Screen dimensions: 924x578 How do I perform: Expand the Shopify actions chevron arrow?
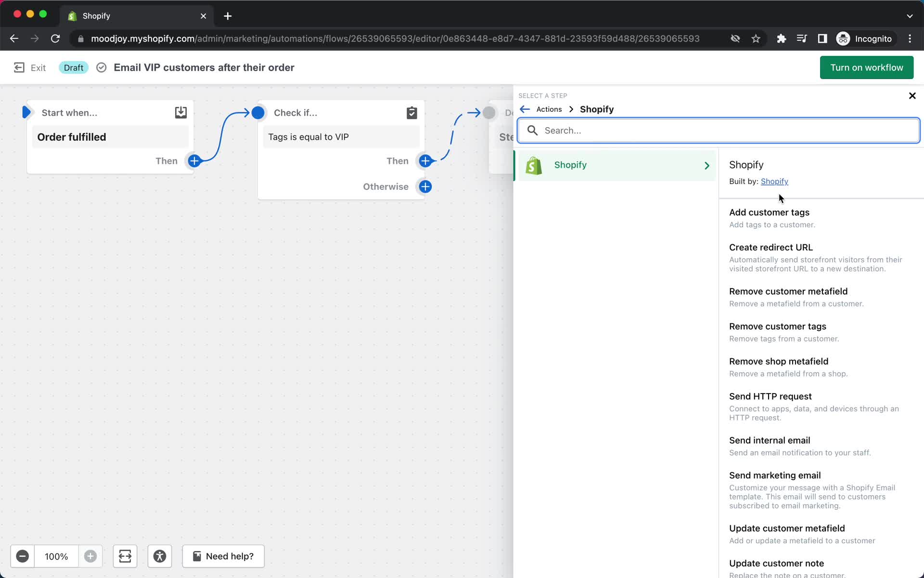(707, 164)
